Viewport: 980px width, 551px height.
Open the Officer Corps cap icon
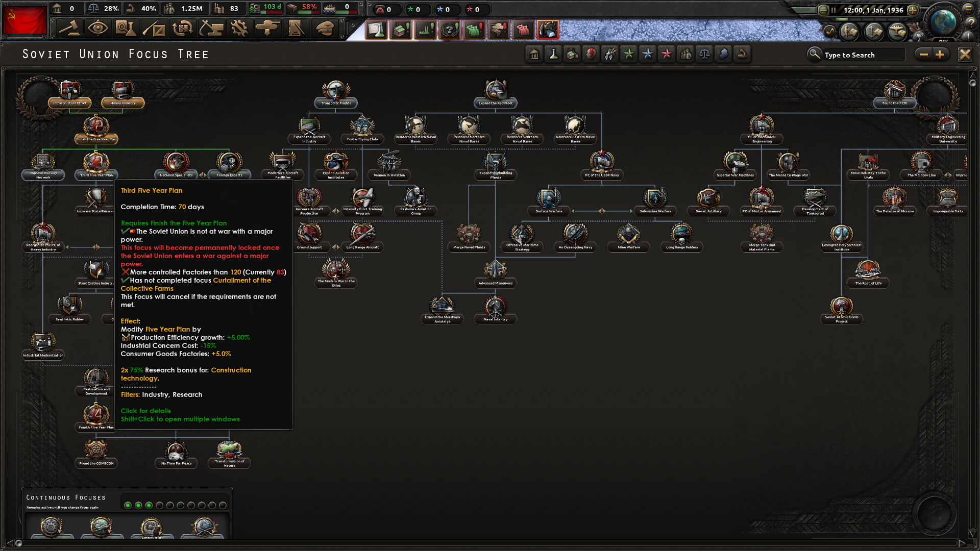(x=325, y=29)
